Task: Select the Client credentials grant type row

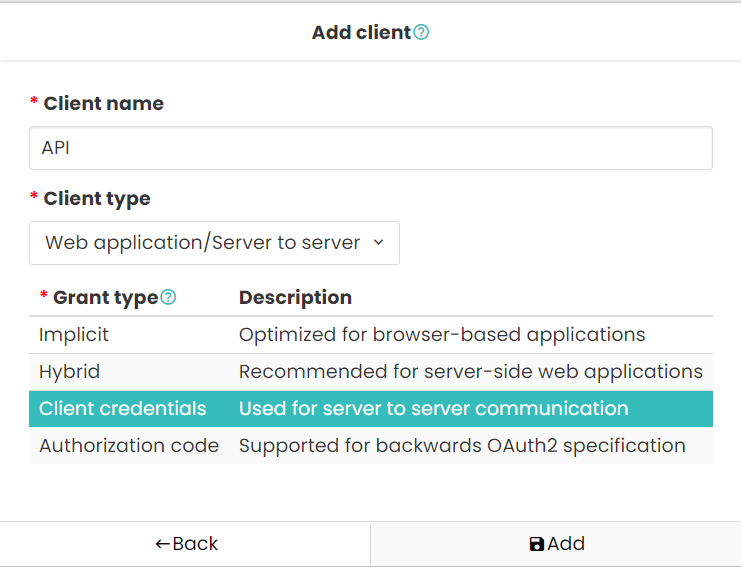Action: click(370, 409)
